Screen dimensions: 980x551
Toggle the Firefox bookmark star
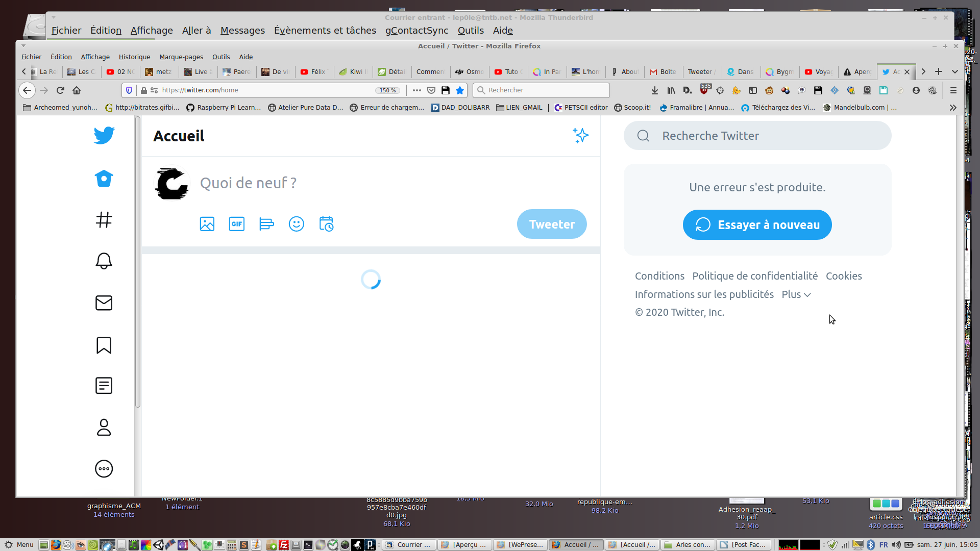tap(460, 90)
